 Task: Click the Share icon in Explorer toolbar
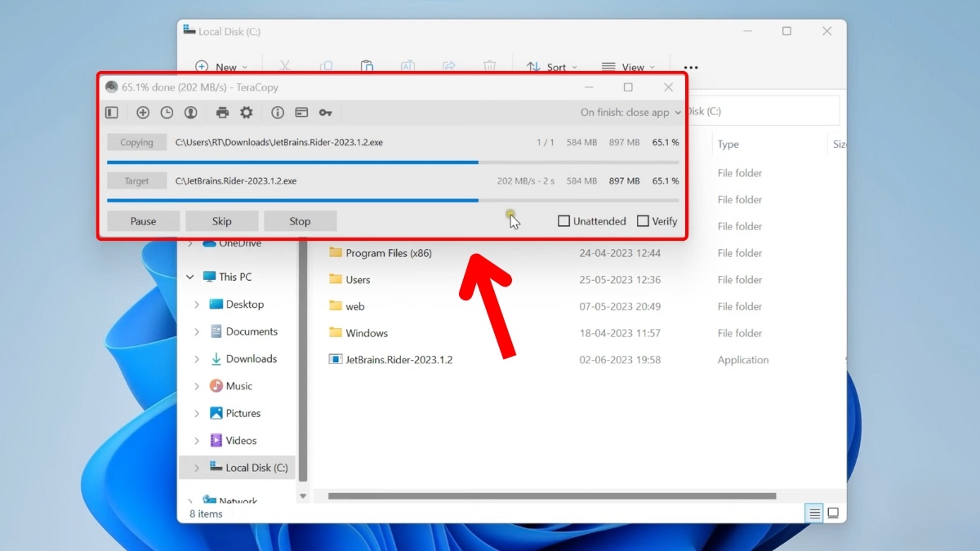pyautogui.click(x=448, y=67)
